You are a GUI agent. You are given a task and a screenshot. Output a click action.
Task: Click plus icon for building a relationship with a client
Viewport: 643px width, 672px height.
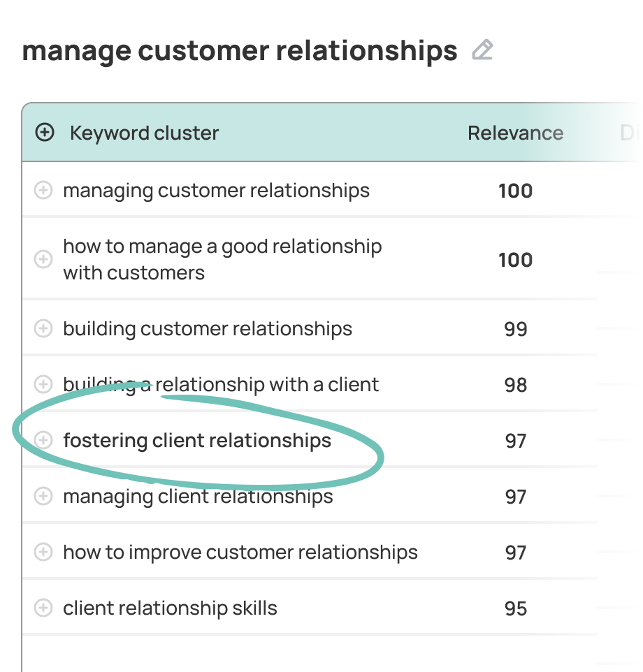pyautogui.click(x=43, y=384)
